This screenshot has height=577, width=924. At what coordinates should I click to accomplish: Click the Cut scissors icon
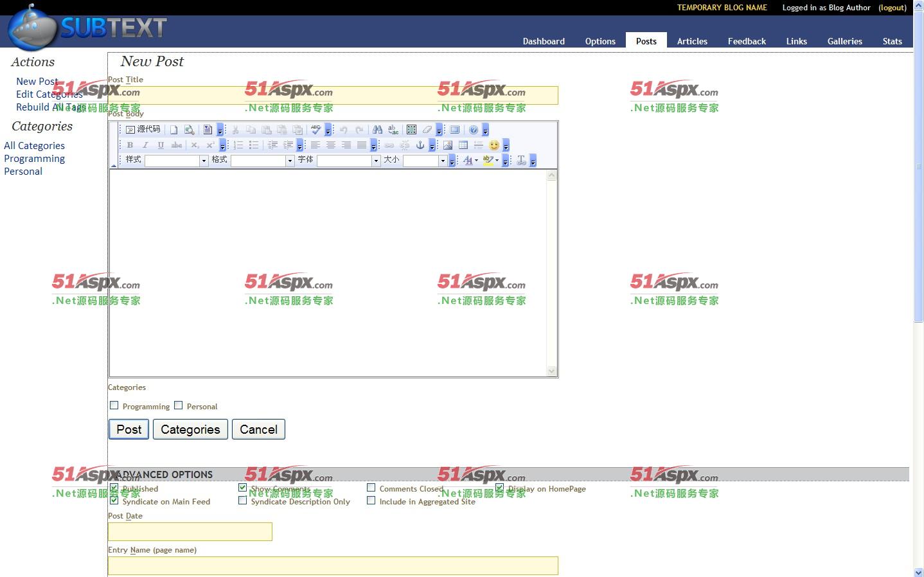pyautogui.click(x=236, y=130)
